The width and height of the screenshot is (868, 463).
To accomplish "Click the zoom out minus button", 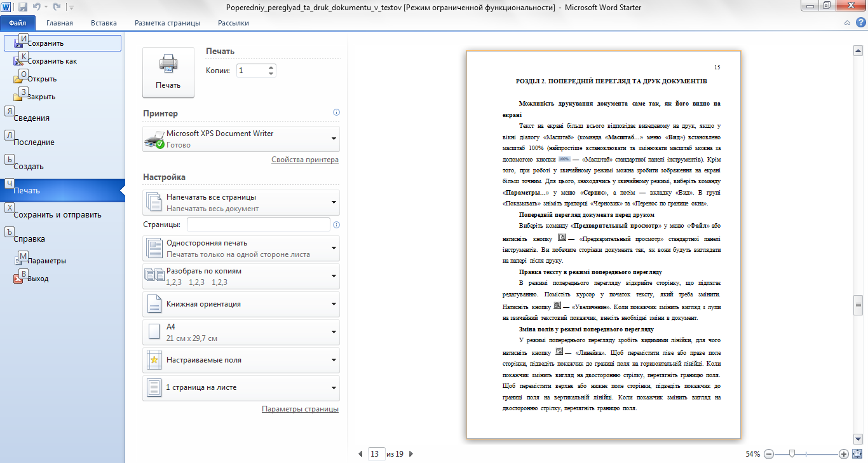I will click(769, 454).
